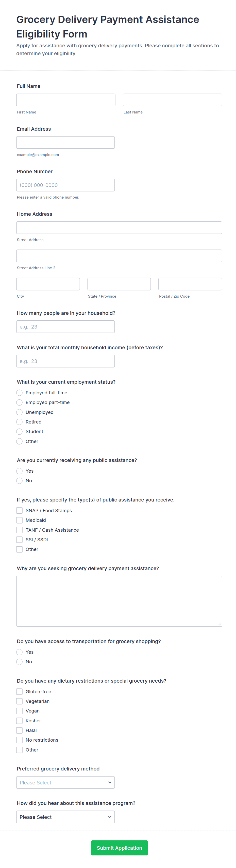The image size is (236, 868).
Task: Tick the Halal dietary checkbox
Action: tap(20, 730)
